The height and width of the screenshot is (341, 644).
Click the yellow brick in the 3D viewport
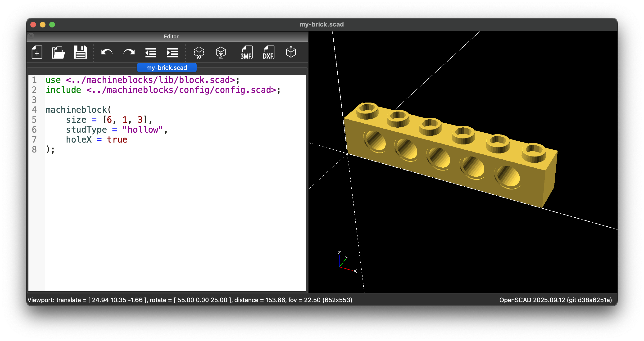[450, 155]
